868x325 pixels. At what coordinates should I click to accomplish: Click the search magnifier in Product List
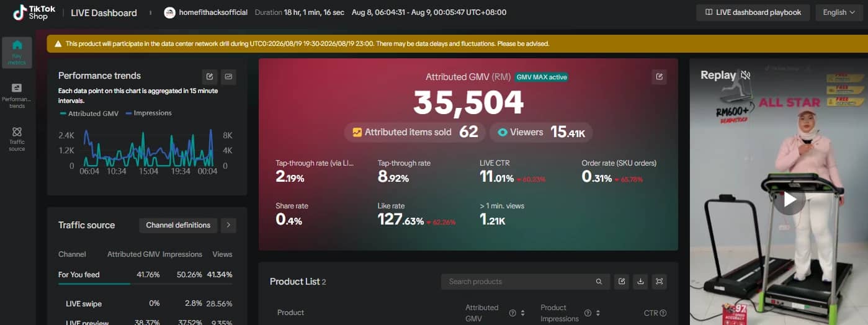(599, 282)
